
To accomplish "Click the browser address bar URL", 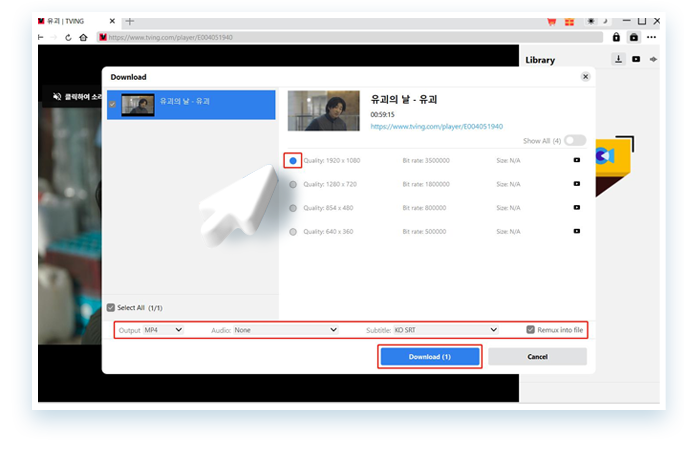I will (x=349, y=38).
